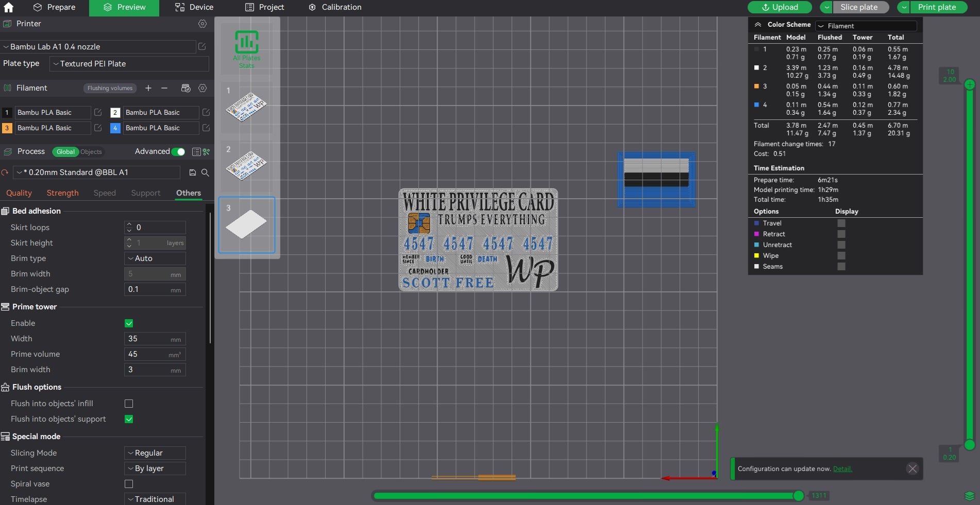
Task: Check Flush into objects' infill
Action: [x=129, y=404]
